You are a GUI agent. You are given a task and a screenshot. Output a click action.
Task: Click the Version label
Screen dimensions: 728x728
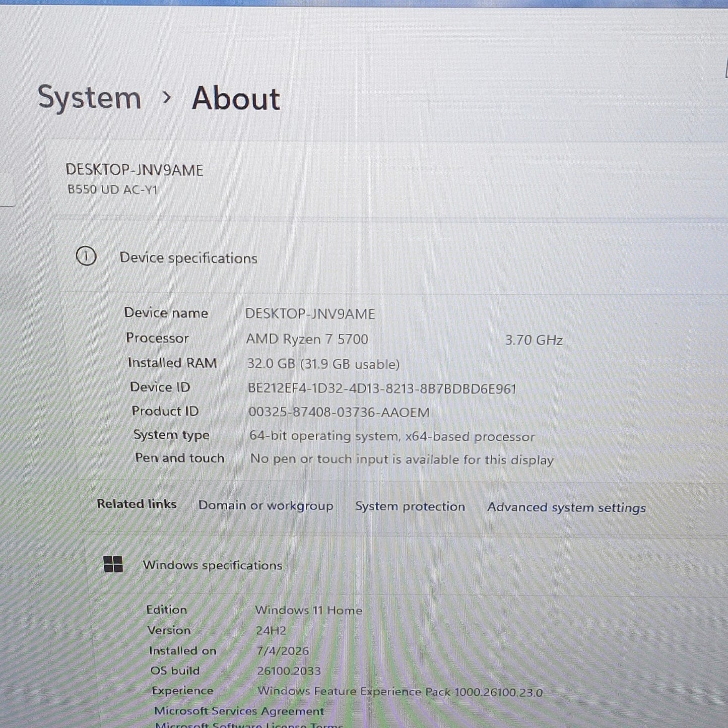point(169,630)
